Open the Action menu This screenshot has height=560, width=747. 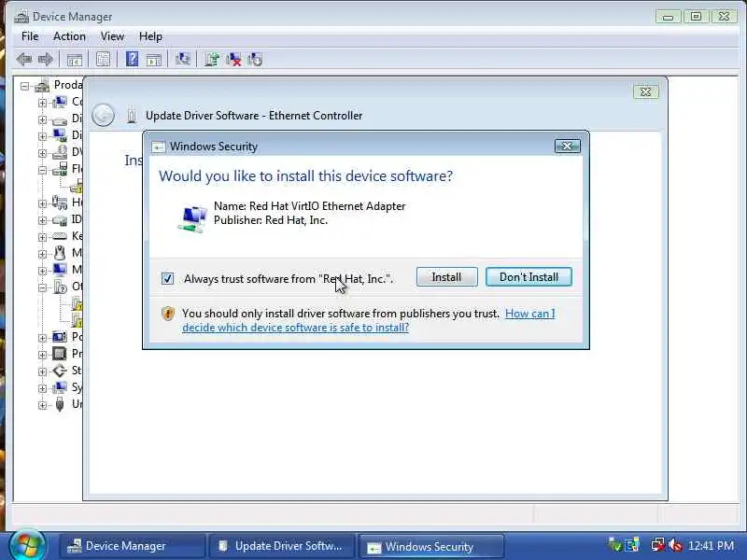69,36
